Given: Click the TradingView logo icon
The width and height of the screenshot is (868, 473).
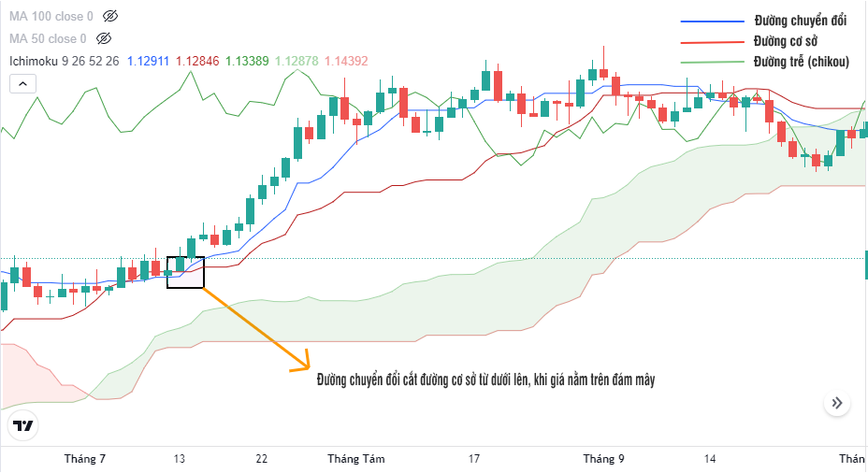Looking at the screenshot, I should 23,425.
